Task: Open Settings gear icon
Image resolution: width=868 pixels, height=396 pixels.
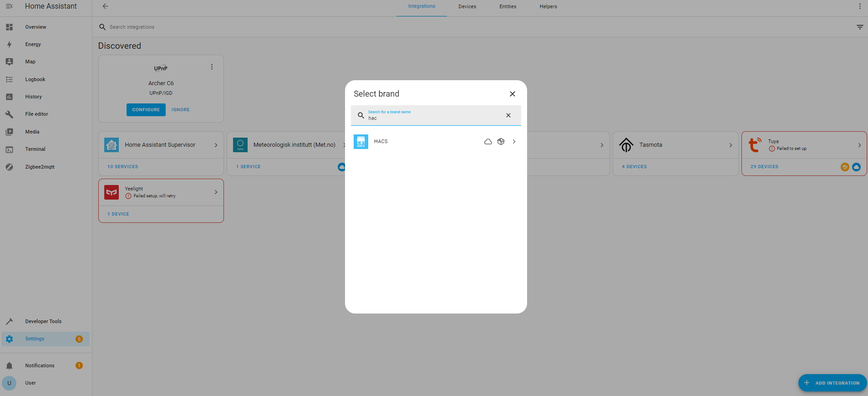Action: pyautogui.click(x=9, y=339)
